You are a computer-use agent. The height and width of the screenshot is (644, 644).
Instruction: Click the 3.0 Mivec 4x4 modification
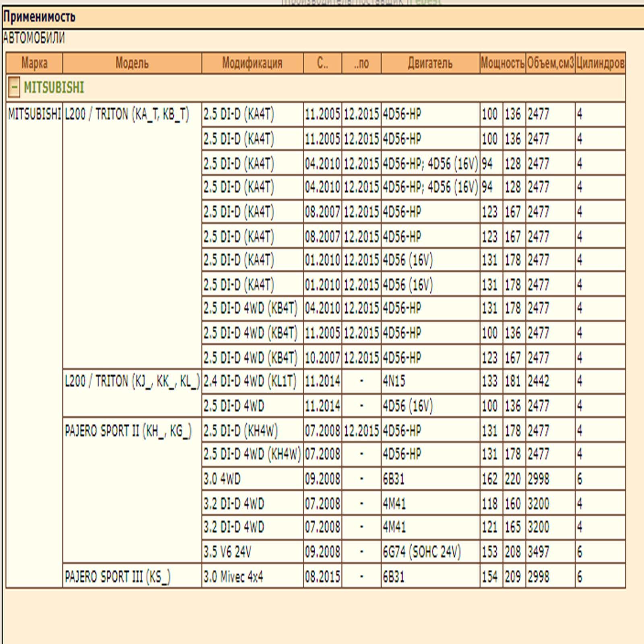(233, 576)
